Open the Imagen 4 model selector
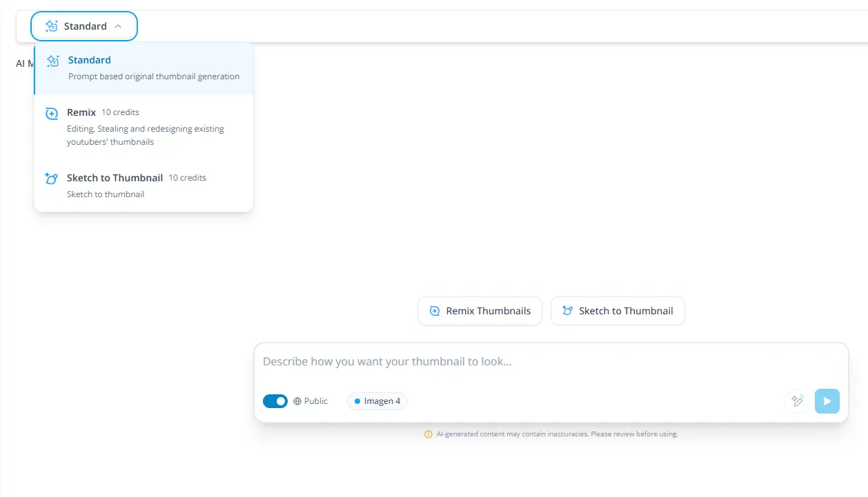868x497 pixels. click(x=377, y=400)
